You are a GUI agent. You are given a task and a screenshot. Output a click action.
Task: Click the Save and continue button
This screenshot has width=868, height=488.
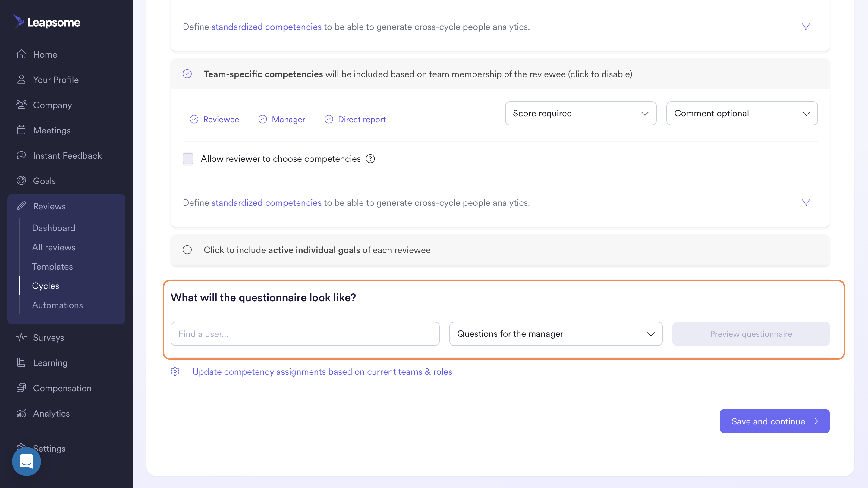(774, 421)
